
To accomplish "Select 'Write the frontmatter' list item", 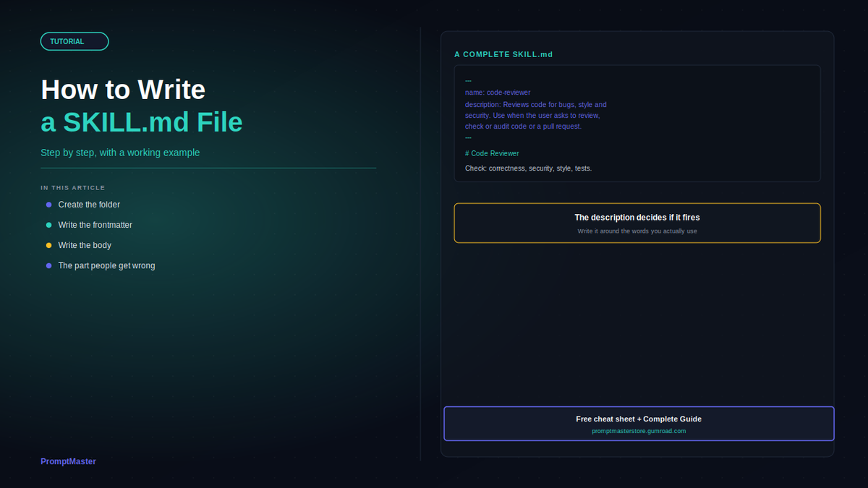I will coord(95,225).
